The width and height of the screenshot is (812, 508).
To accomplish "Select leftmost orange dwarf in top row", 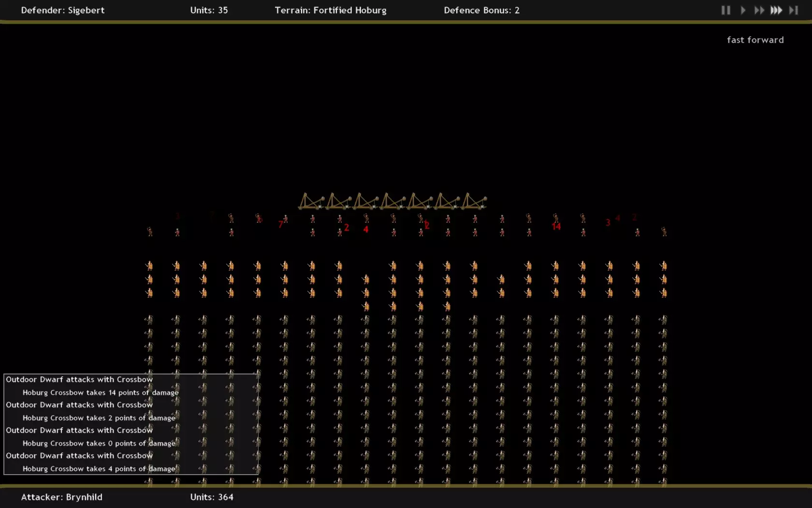I will coord(149,266).
